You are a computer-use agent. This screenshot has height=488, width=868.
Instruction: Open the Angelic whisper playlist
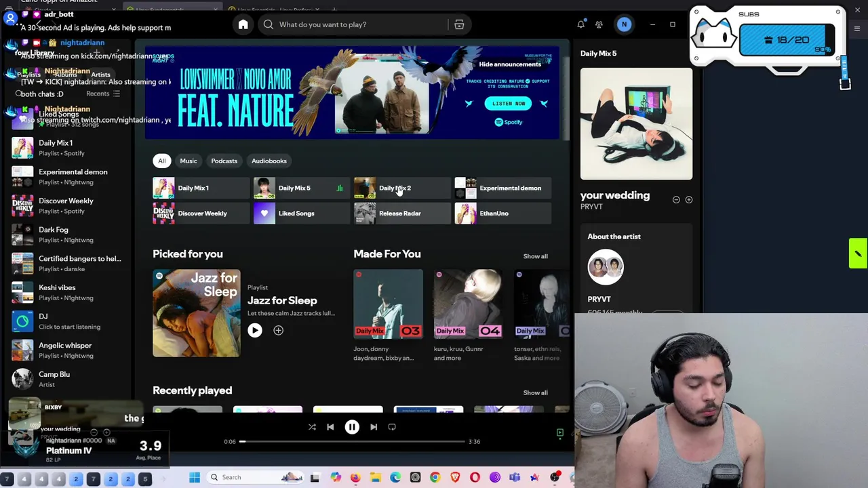pos(68,350)
